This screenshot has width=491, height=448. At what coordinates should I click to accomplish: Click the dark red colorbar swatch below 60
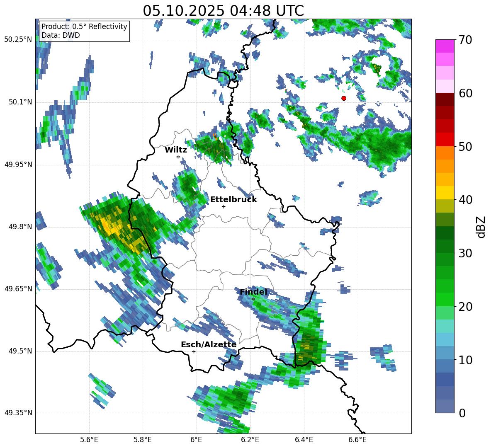[445, 99]
